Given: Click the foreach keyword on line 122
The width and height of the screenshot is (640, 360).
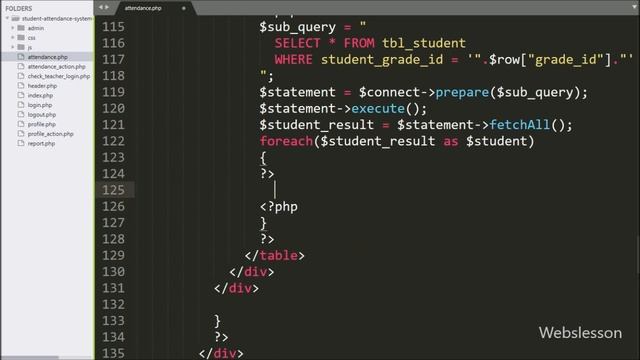Looking at the screenshot, I should [286, 141].
